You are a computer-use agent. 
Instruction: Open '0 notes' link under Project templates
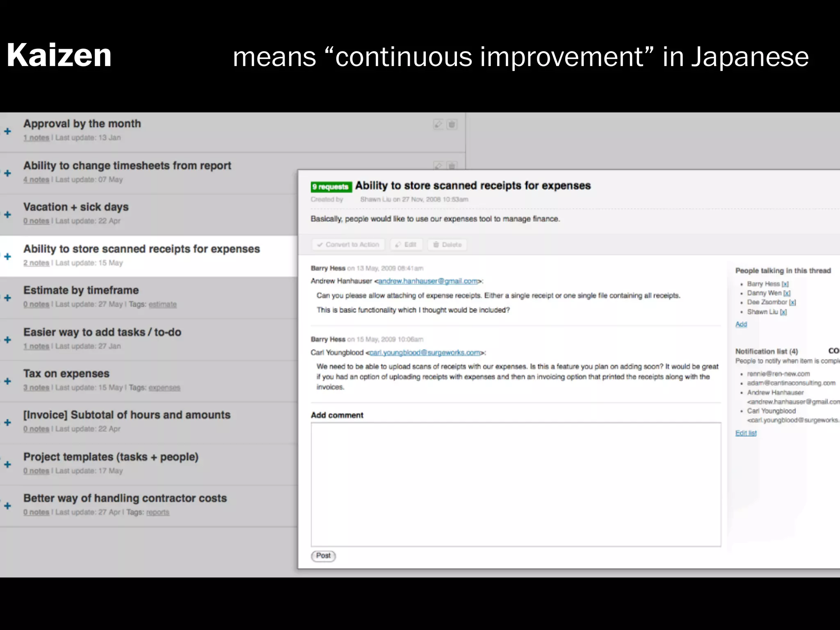click(36, 471)
